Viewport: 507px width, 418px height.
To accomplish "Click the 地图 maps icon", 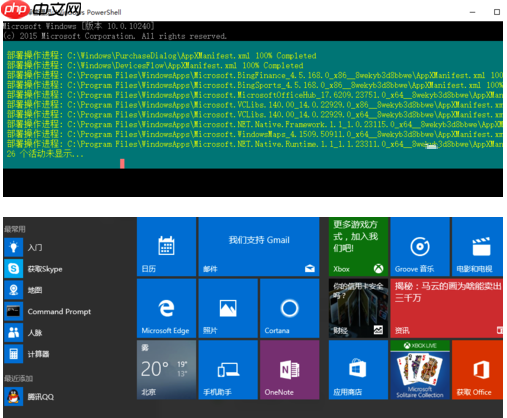I will [14, 290].
